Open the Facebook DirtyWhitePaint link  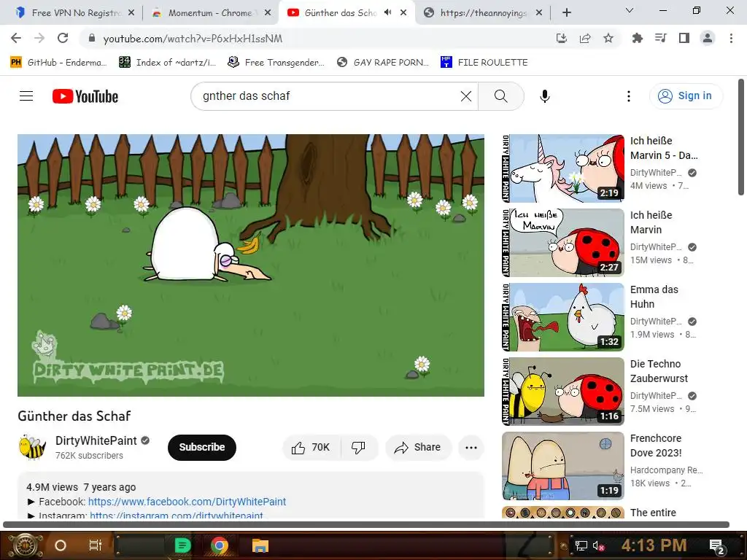click(187, 502)
